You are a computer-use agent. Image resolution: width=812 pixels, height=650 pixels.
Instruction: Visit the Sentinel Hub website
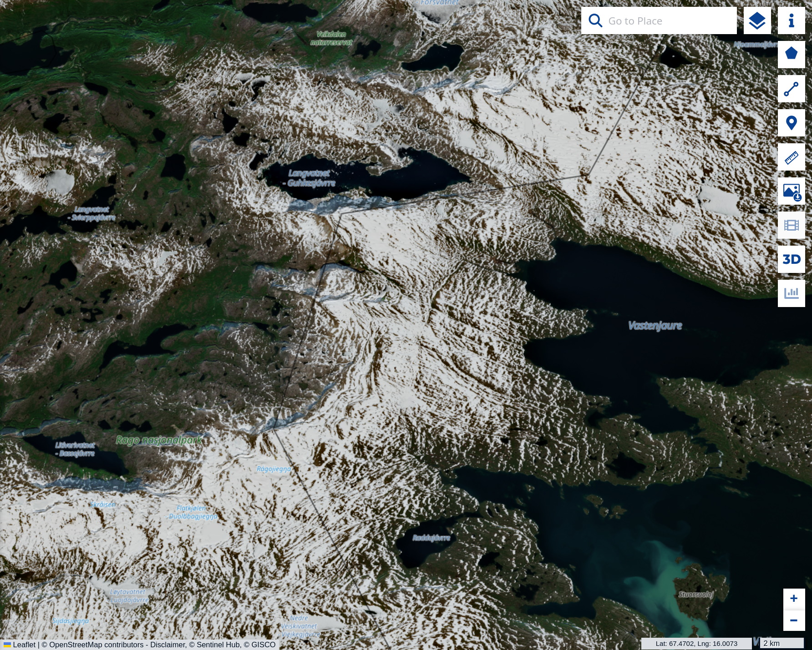click(x=218, y=645)
